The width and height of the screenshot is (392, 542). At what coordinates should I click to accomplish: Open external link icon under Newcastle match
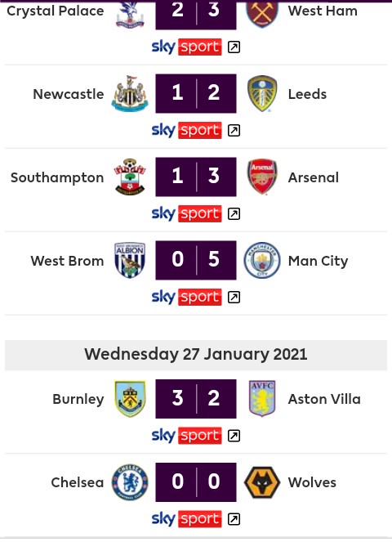(x=234, y=130)
